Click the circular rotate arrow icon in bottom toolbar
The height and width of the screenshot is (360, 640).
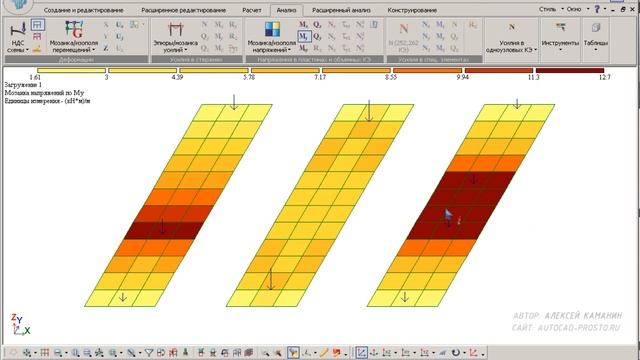[x=456, y=352]
